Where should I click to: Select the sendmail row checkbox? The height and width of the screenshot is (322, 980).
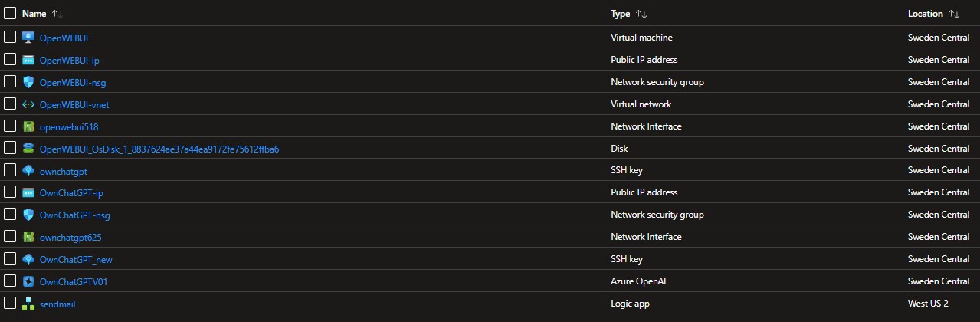(10, 304)
